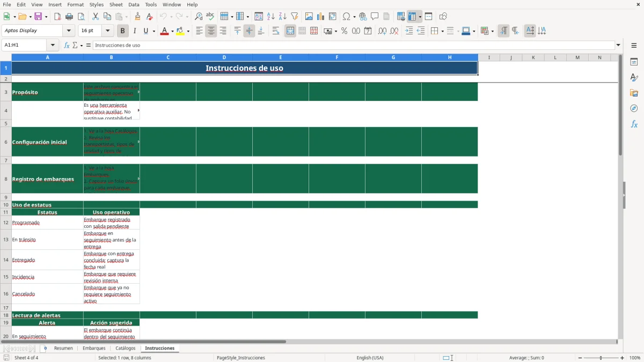Cut the selection with scissors icon
Screen dimensions: 644x362
(x=96, y=17)
